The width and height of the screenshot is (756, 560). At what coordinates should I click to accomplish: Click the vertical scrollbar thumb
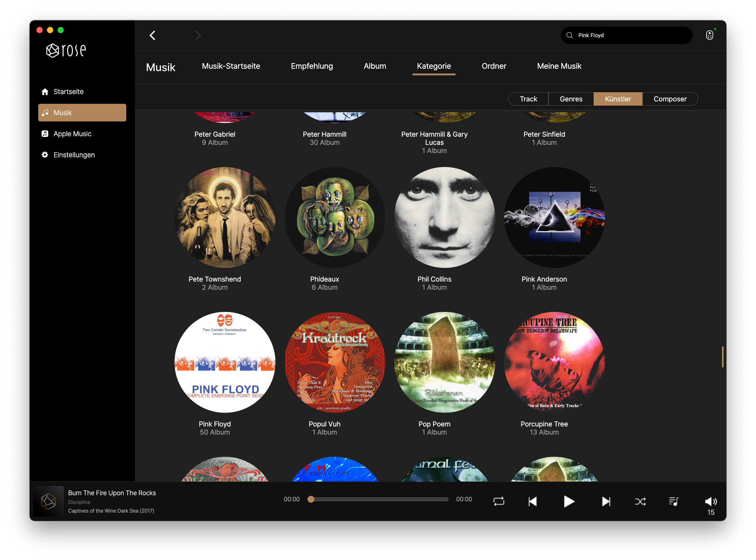coord(723,357)
